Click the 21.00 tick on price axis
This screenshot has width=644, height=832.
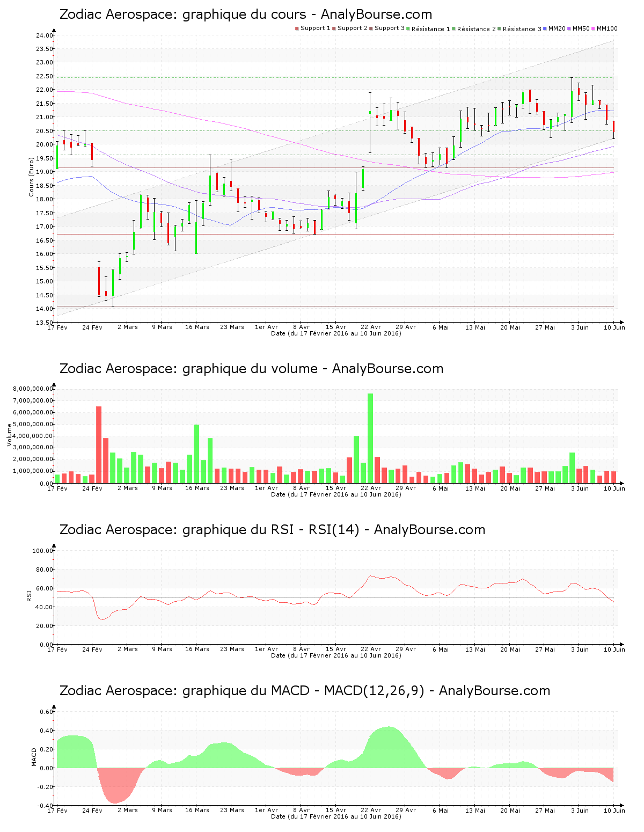click(45, 117)
